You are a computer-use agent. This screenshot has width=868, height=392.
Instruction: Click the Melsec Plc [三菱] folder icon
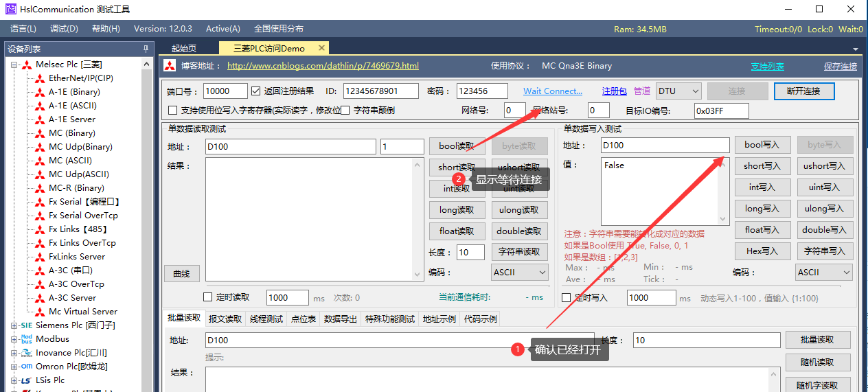pyautogui.click(x=27, y=65)
